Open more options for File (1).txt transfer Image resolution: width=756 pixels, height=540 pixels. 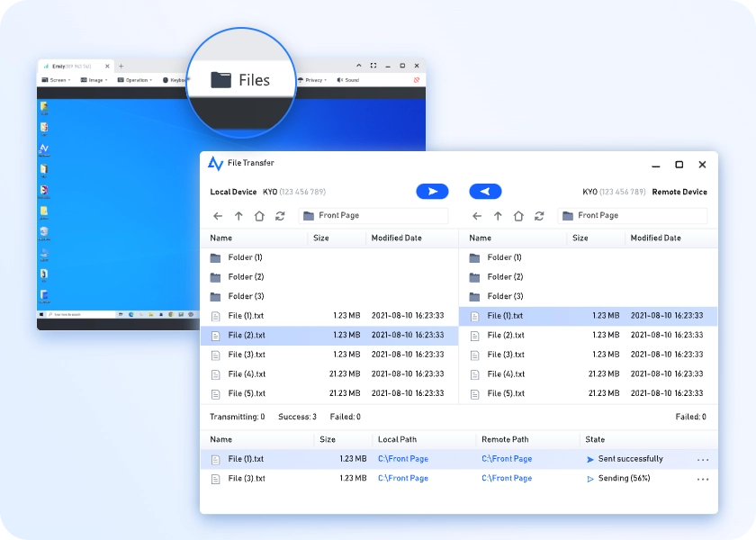click(x=703, y=460)
